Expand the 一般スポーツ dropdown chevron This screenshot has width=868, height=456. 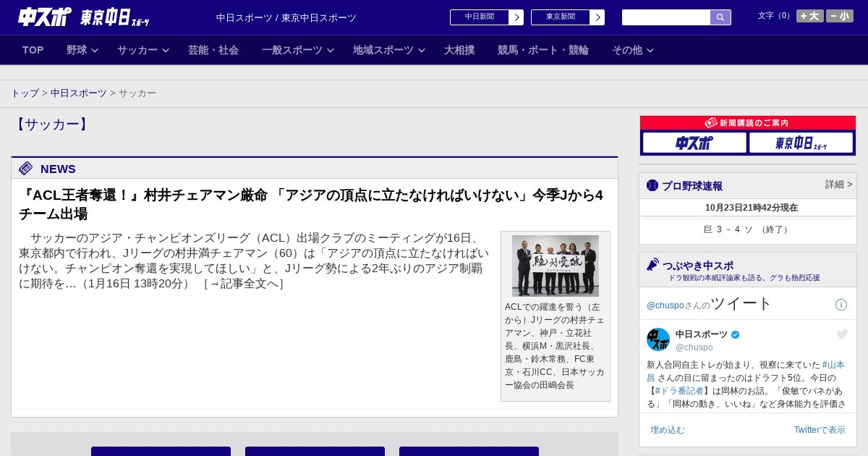point(331,51)
